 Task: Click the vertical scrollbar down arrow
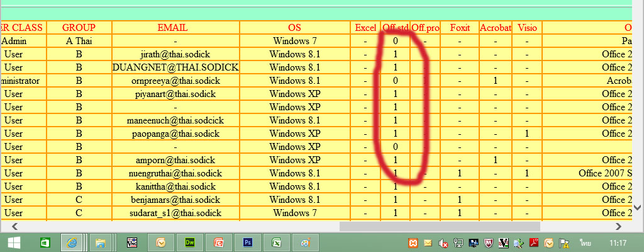(638, 207)
